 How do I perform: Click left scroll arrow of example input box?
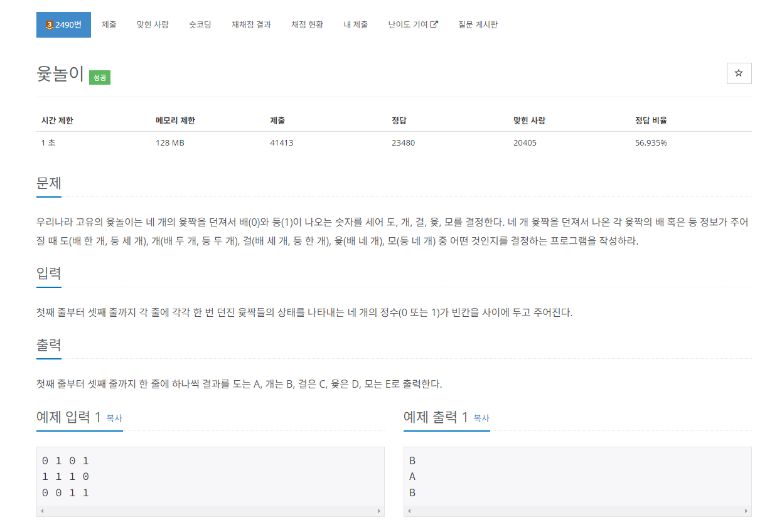42,511
